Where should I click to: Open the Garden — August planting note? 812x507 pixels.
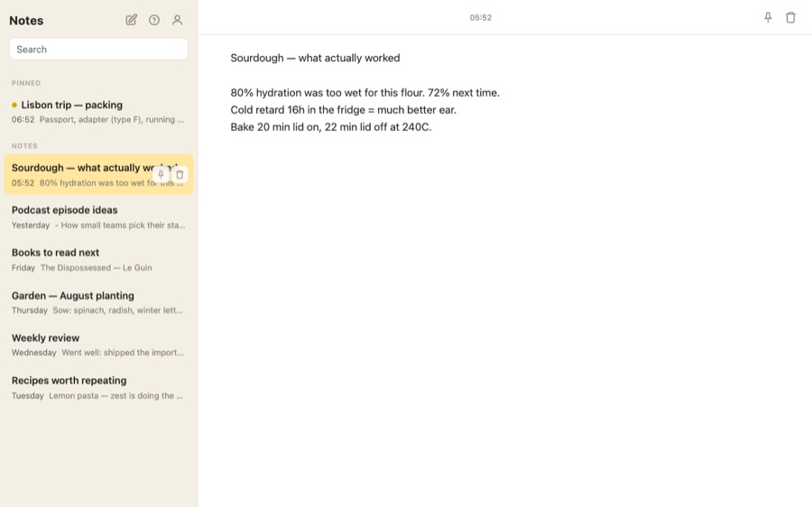[x=98, y=302]
